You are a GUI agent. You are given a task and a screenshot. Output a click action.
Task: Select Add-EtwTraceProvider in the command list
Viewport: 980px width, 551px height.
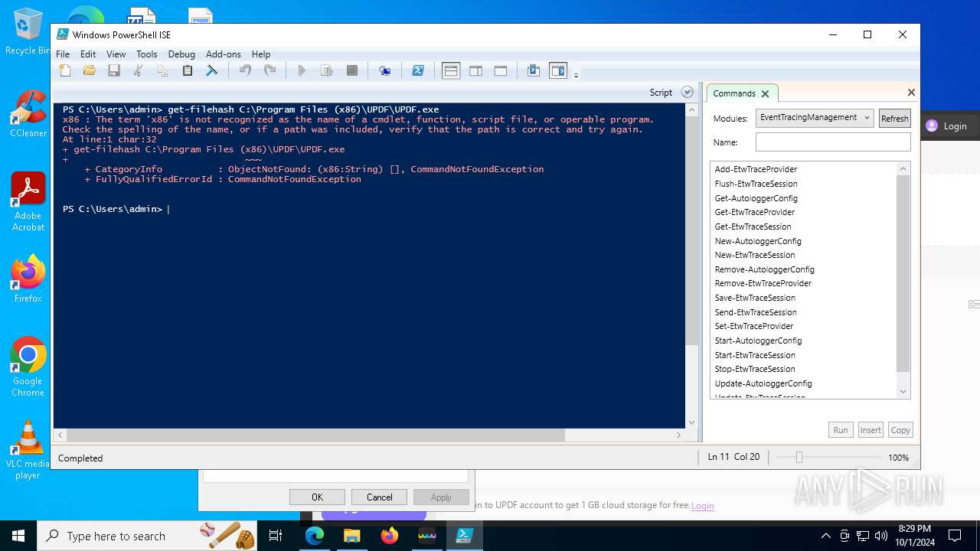756,169
